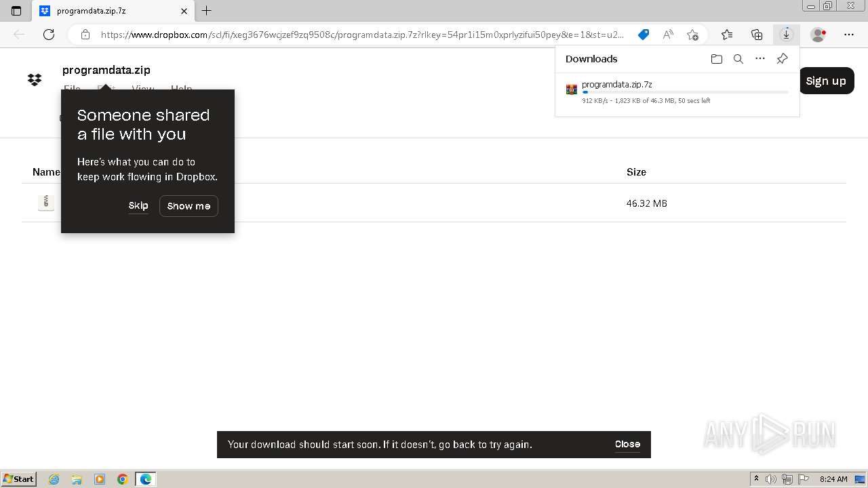The width and height of the screenshot is (868, 488).
Task: Refresh the page with reload icon
Action: point(49,35)
